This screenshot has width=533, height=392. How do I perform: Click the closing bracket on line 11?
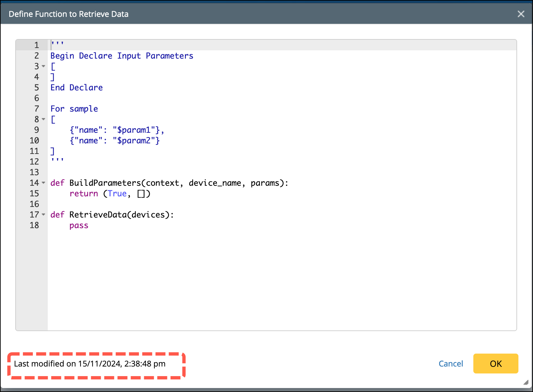click(x=52, y=151)
